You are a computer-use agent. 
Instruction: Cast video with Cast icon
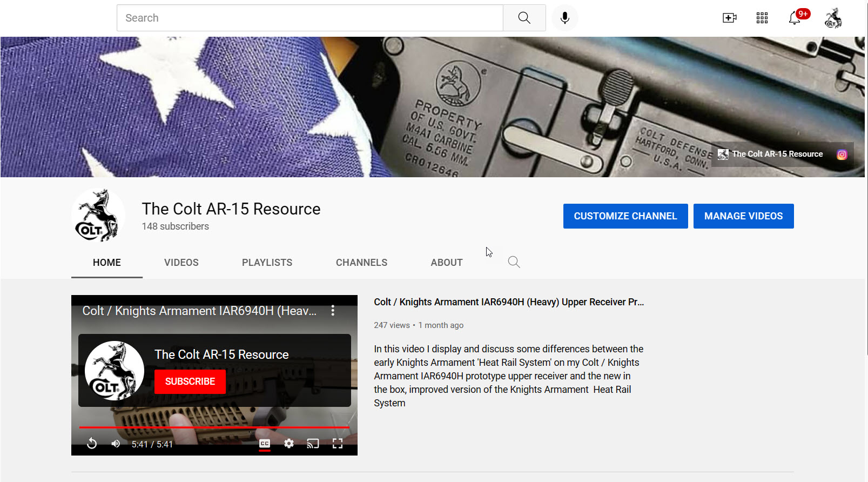click(x=313, y=444)
